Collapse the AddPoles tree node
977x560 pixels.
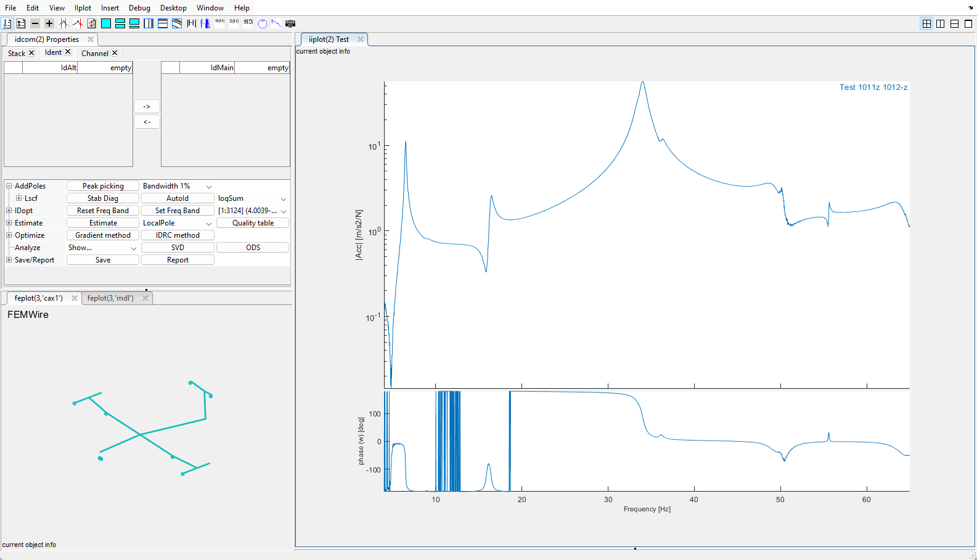point(9,186)
